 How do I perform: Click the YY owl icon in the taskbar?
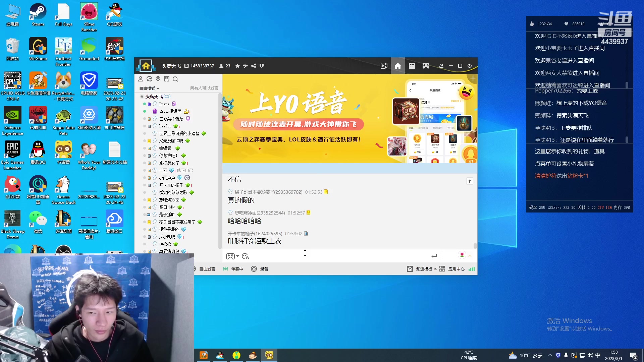coord(269,355)
